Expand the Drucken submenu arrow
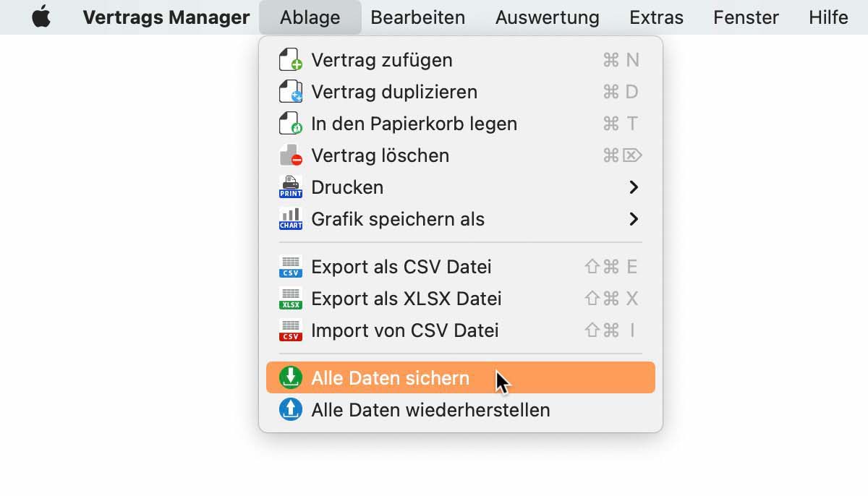This screenshot has height=496, width=868. pyautogui.click(x=634, y=187)
